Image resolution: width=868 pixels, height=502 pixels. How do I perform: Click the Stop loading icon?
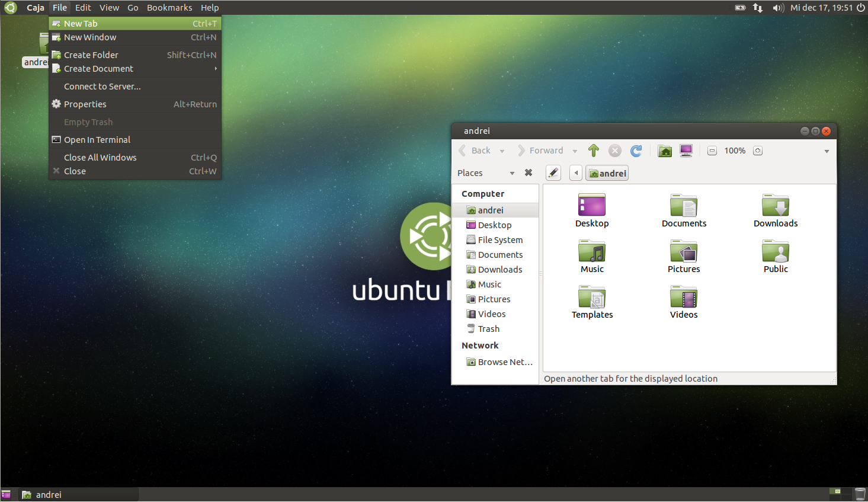click(x=614, y=150)
